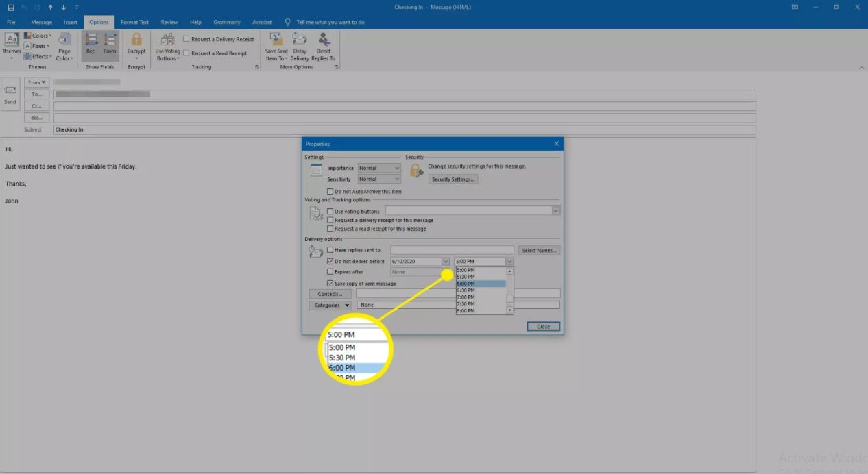Open the theme Colors menu
Image resolution: width=868 pixels, height=474 pixels.
coord(38,36)
